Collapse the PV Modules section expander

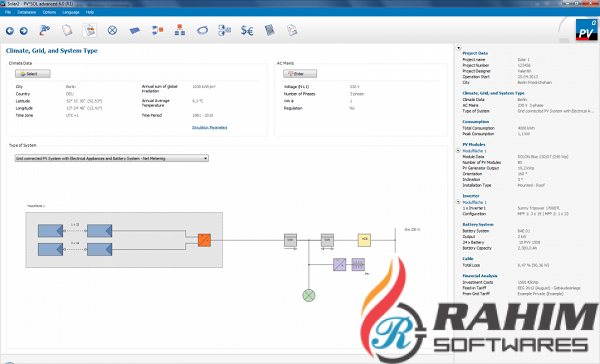click(x=458, y=151)
